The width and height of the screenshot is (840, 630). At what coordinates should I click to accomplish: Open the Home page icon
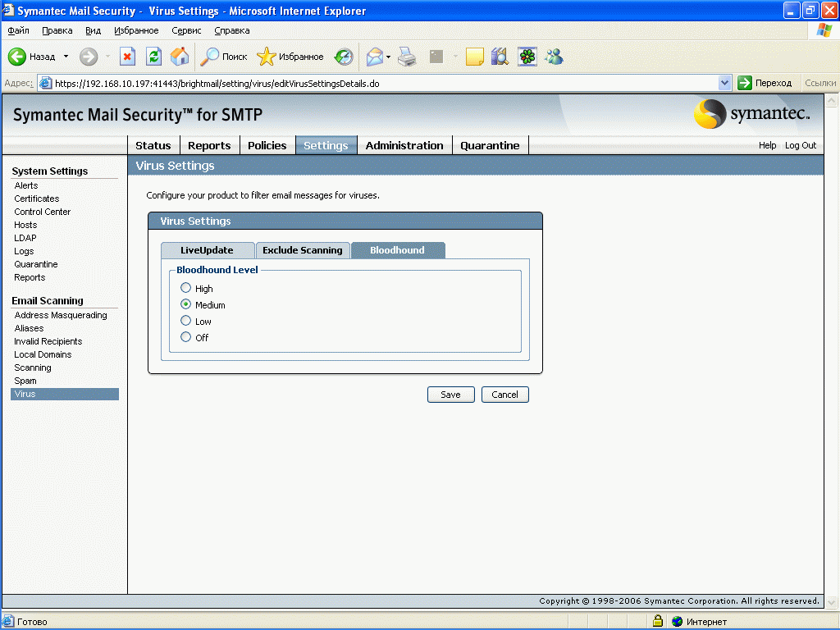180,57
